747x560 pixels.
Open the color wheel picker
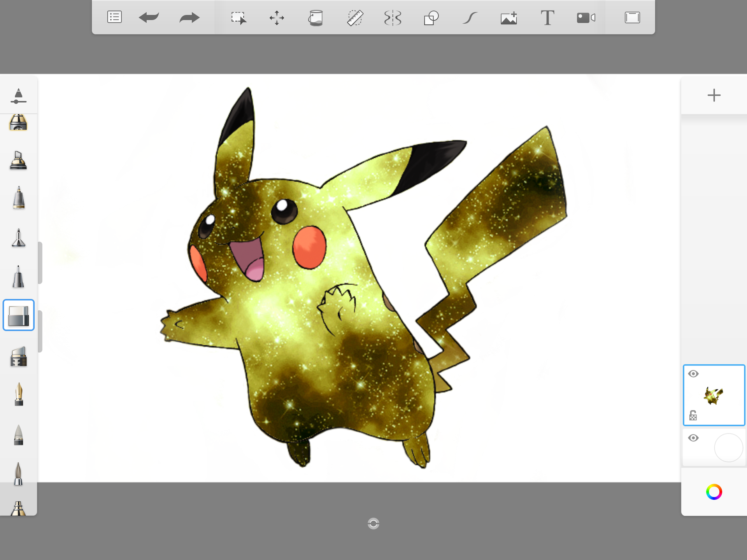714,492
